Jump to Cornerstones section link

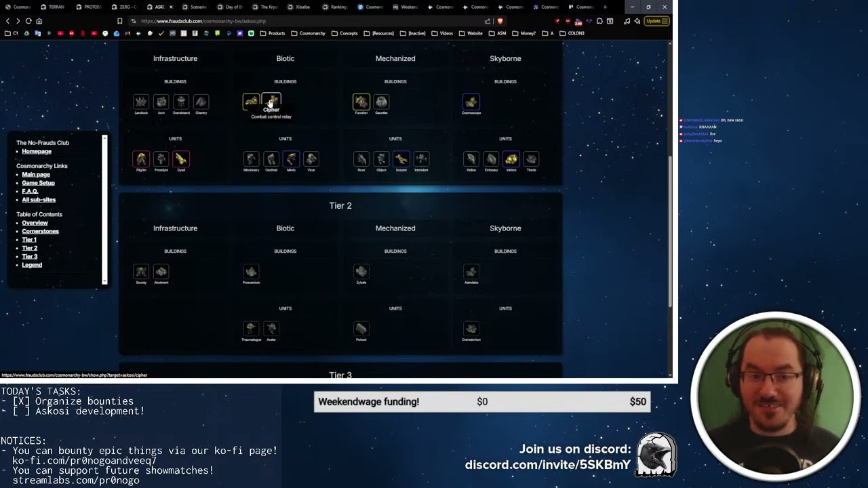pos(40,231)
